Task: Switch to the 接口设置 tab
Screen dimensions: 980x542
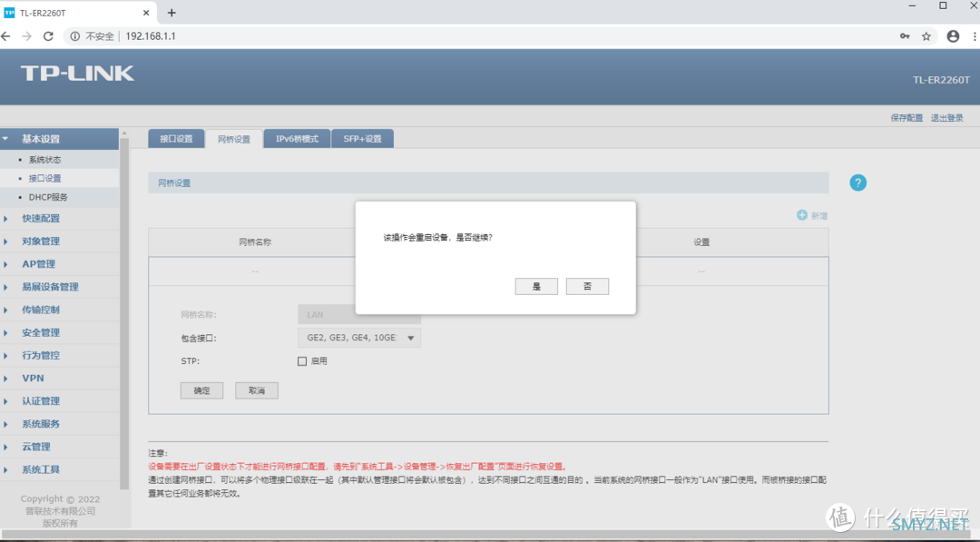Action: point(176,139)
